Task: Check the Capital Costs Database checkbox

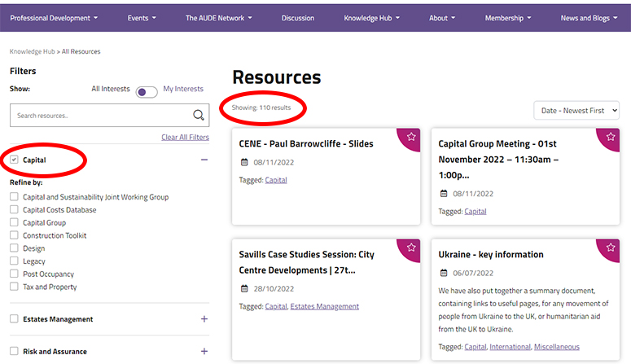Action: (14, 210)
